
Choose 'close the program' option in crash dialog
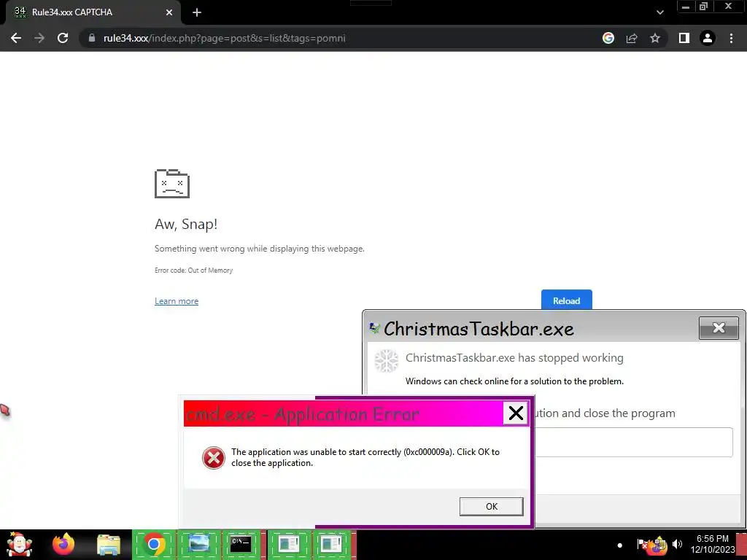pyautogui.click(x=604, y=413)
